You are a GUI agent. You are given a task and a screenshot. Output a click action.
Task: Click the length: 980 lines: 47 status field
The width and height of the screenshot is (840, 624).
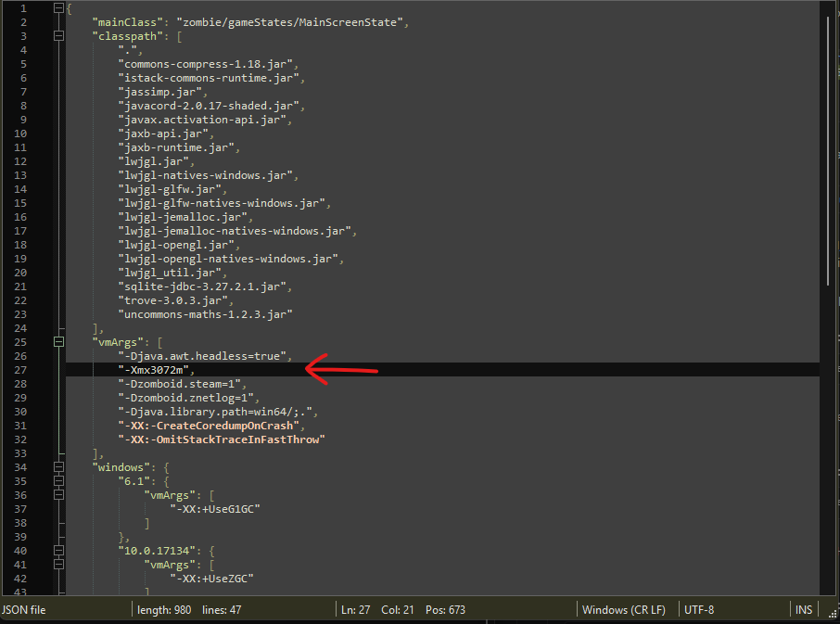coord(189,609)
